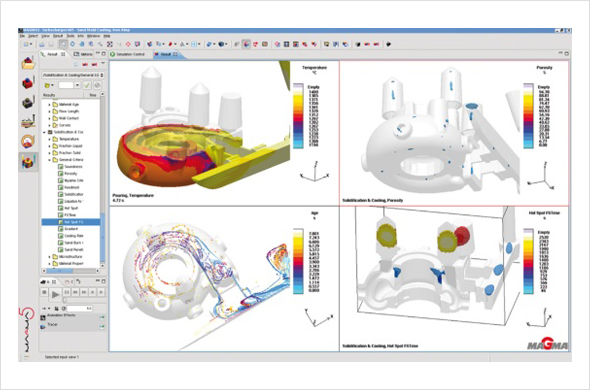Click the highlighted cube view toolbar icon
This screenshot has width=590, height=390.
coord(246,44)
